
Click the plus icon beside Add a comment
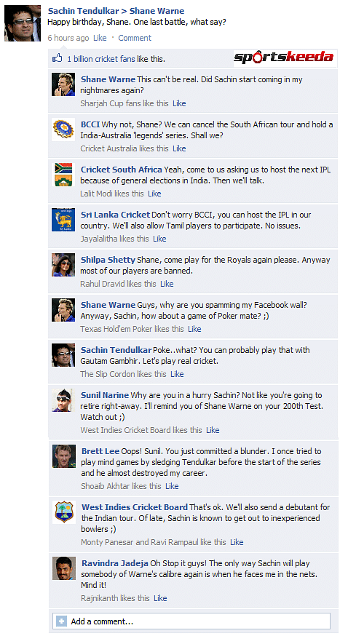(61, 621)
